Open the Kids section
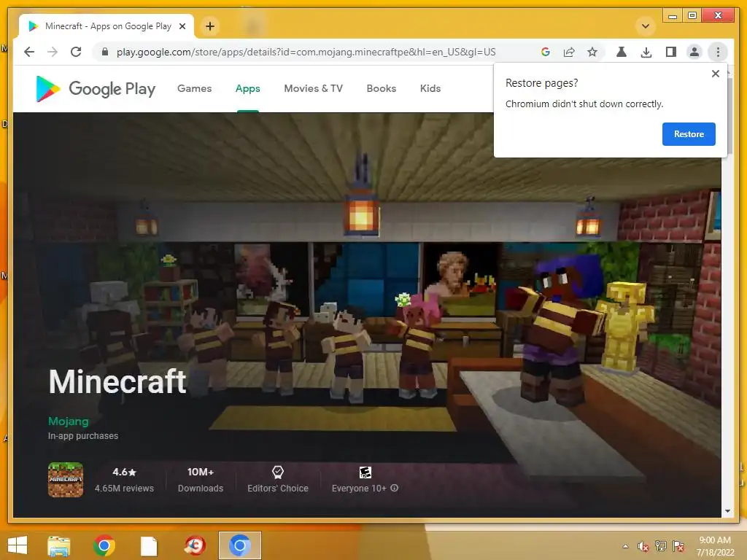747x560 pixels. [430, 88]
